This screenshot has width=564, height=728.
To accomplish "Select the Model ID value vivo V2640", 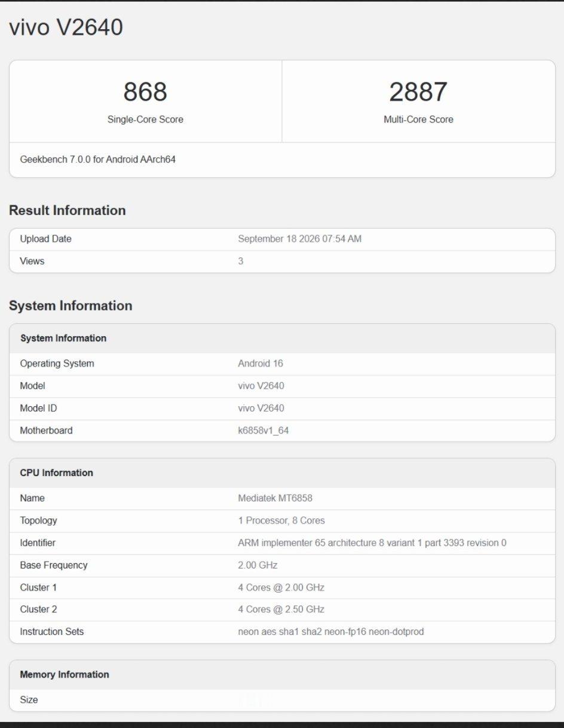I will pos(261,408).
